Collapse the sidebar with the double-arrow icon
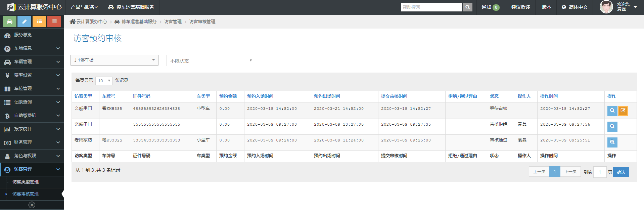 (32, 205)
